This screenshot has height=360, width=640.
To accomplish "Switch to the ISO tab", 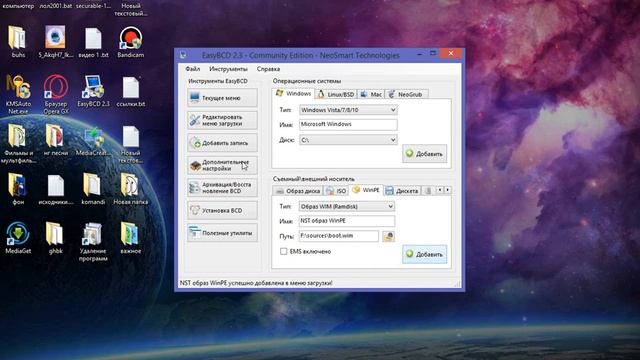I will [x=336, y=191].
